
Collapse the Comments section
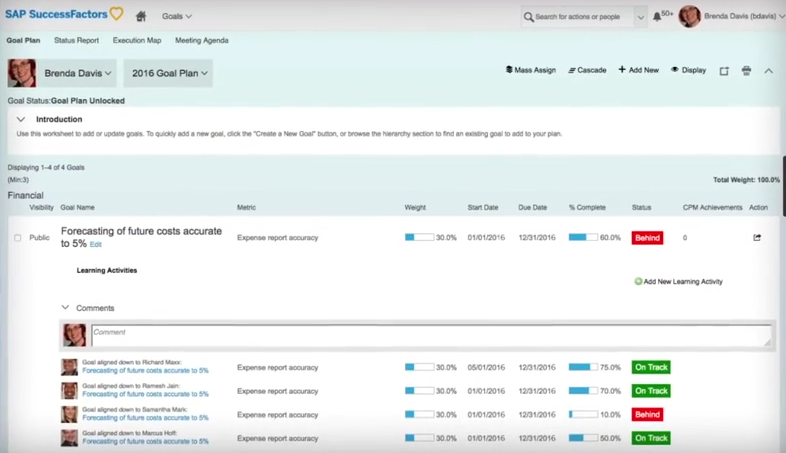point(66,308)
